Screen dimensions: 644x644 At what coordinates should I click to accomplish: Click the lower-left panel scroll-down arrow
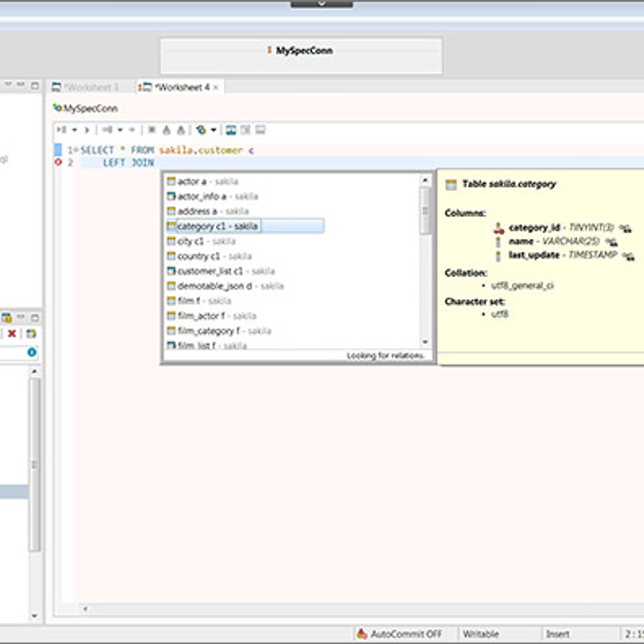(x=34, y=616)
